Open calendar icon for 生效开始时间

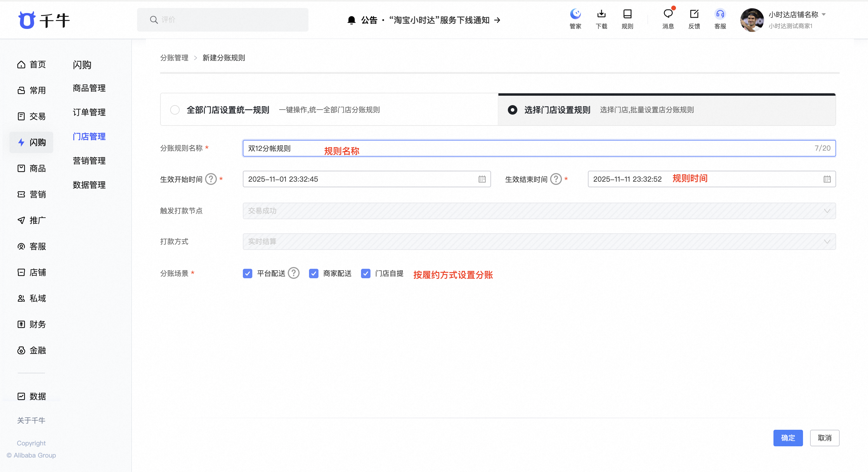(482, 179)
